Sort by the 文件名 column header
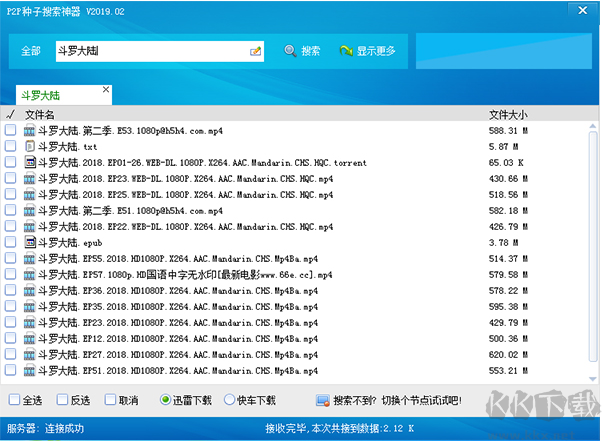 tap(40, 114)
